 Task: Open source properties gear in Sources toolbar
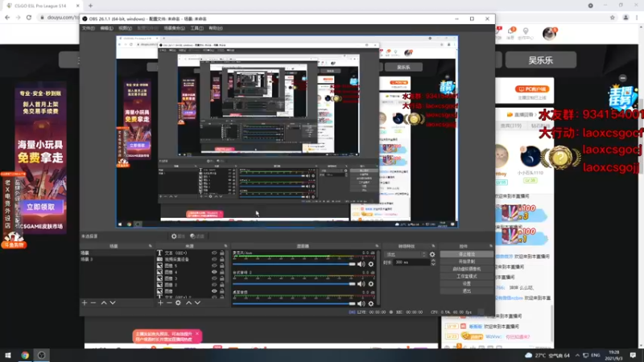click(x=178, y=303)
